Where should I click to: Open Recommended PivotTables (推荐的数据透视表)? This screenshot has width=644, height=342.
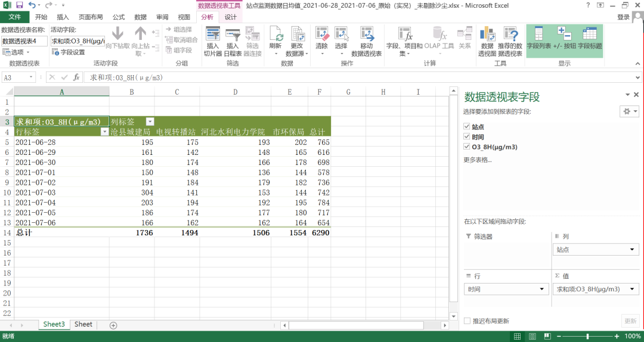coord(510,42)
